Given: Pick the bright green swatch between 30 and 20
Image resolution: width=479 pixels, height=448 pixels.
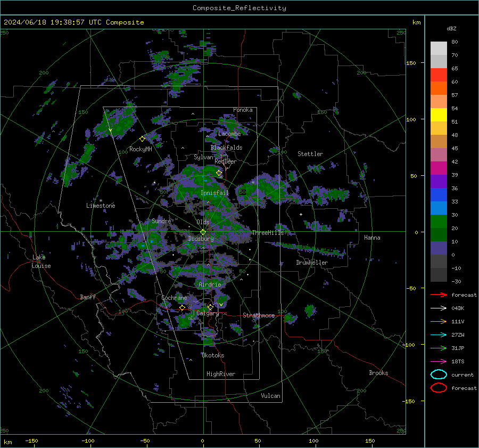Looking at the screenshot, I should [439, 222].
